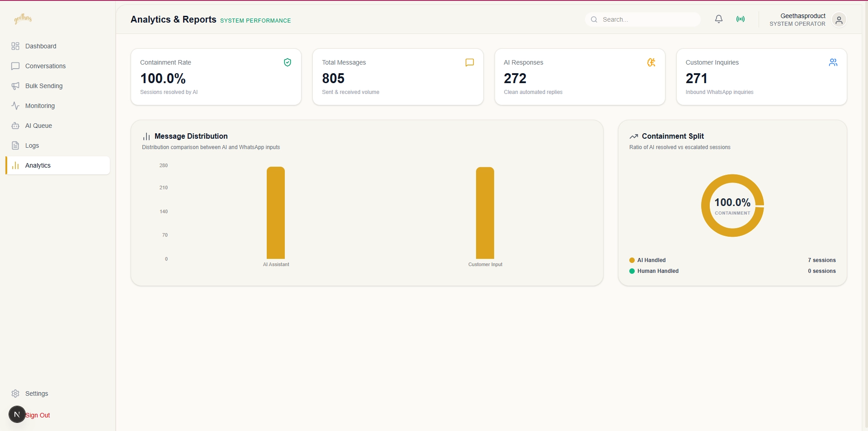Click the containment donut chart ring
868x431 pixels.
[x=705, y=206]
